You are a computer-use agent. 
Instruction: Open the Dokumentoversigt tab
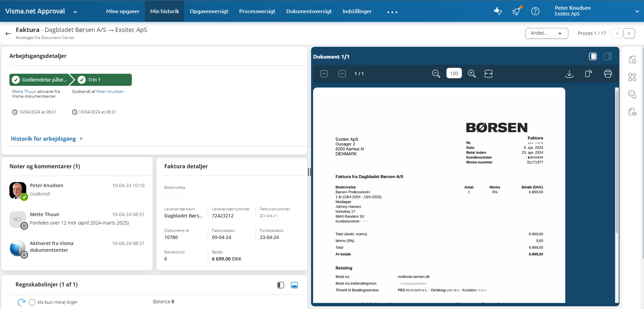pos(309,11)
